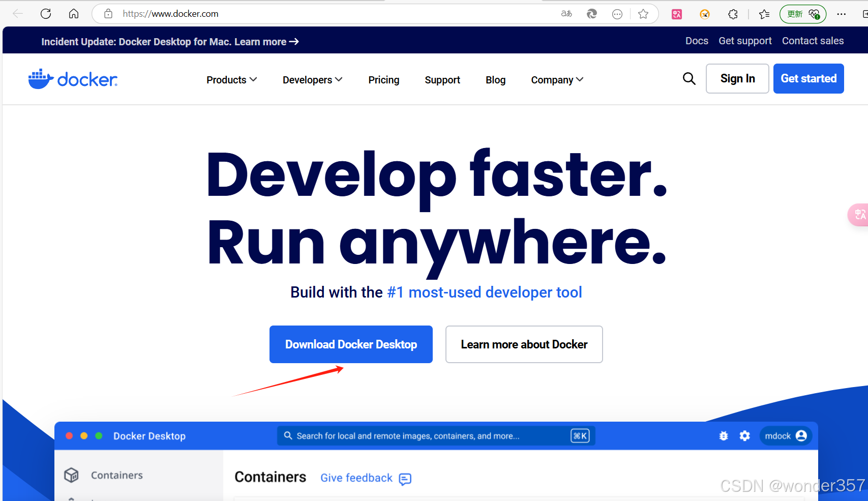This screenshot has width=868, height=501.
Task: Open the favorites list icon
Action: coord(764,14)
